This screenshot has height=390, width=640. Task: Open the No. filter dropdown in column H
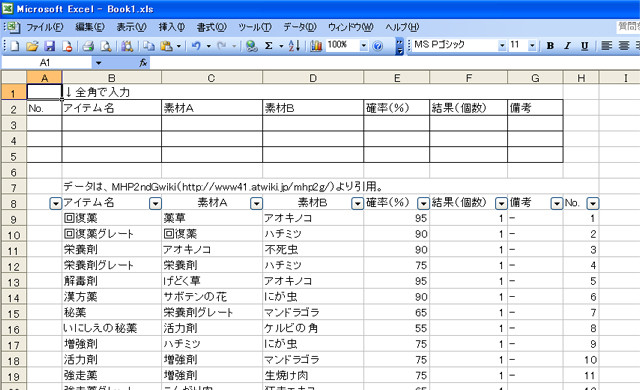click(593, 203)
